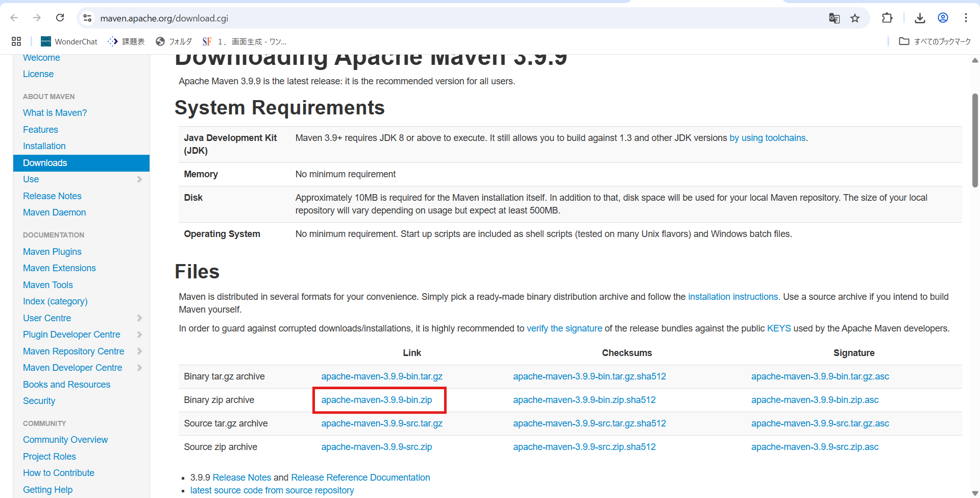Open the How to Contribute link
Screen dimensions: 980x498
(59, 473)
